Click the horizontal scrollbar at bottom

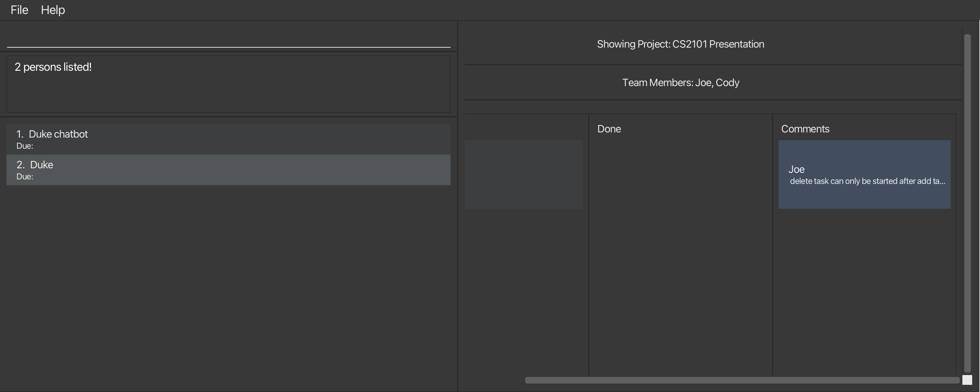pyautogui.click(x=742, y=380)
